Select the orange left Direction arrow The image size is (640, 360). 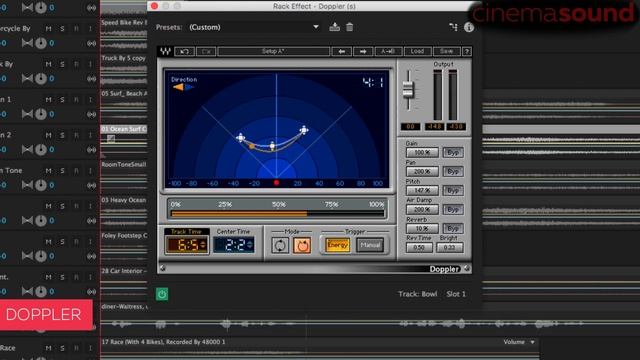pyautogui.click(x=178, y=87)
